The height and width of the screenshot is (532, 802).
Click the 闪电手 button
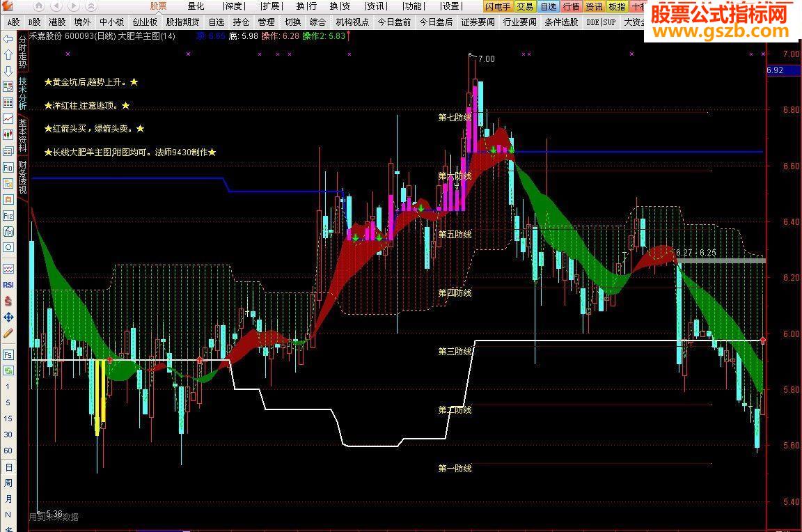[498, 7]
